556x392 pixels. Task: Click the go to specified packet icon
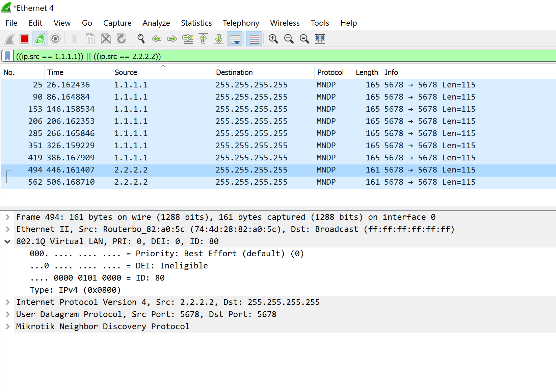pyautogui.click(x=188, y=39)
